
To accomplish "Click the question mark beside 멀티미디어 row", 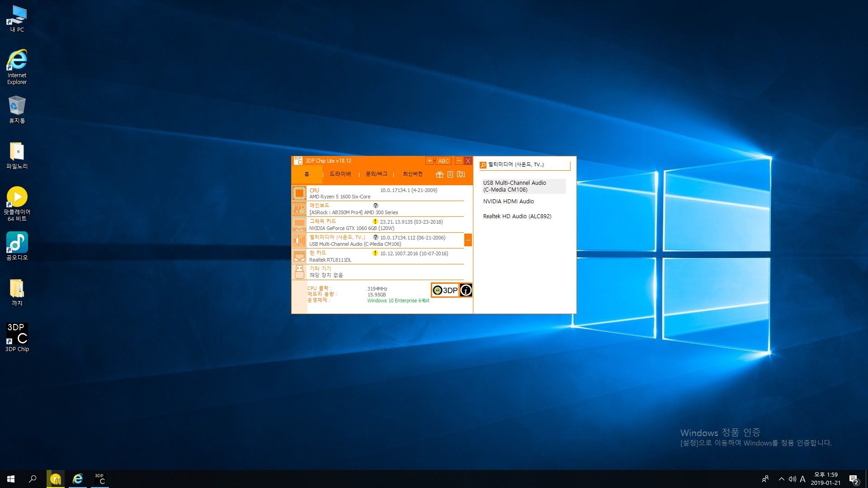I will click(375, 237).
